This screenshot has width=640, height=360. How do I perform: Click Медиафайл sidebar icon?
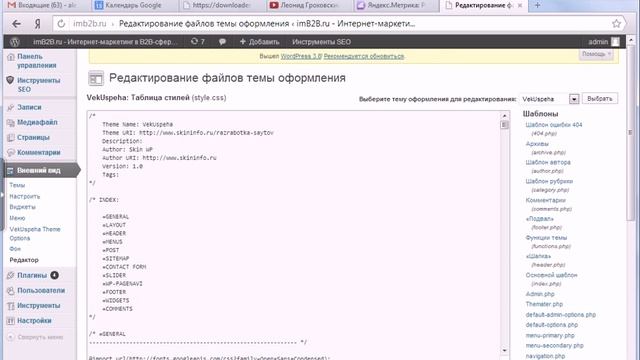tap(11, 122)
